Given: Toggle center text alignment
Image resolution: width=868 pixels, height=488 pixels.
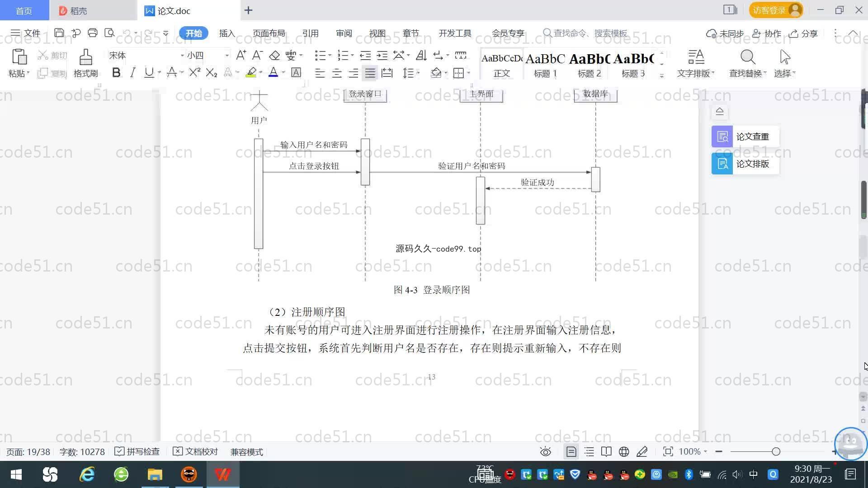Looking at the screenshot, I should coord(337,73).
